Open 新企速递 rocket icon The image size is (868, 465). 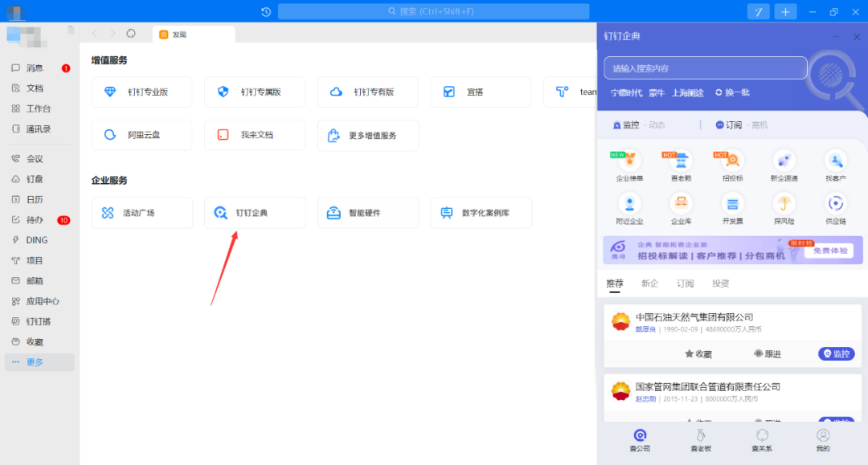tap(784, 166)
